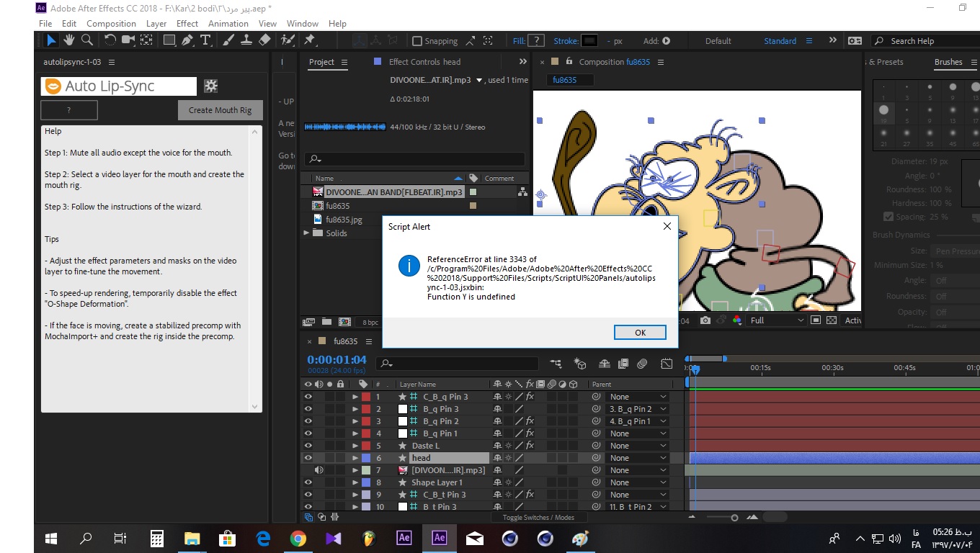The height and width of the screenshot is (553, 980).
Task: Click Toggle Switches / Modes button
Action: pos(538,517)
